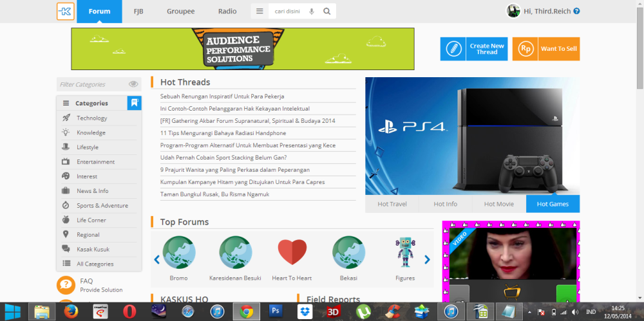This screenshot has width=644, height=321.
Task: Click the Kaskus logo icon
Action: click(x=66, y=11)
